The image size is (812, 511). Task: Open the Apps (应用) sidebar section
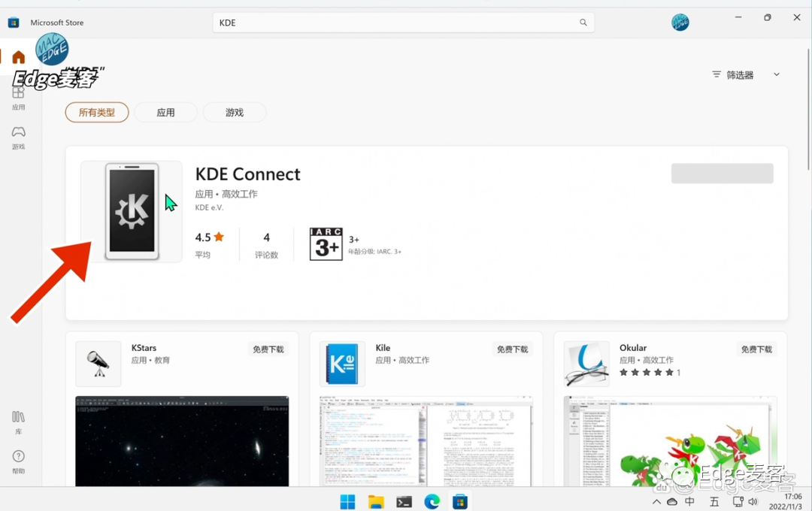(18, 98)
